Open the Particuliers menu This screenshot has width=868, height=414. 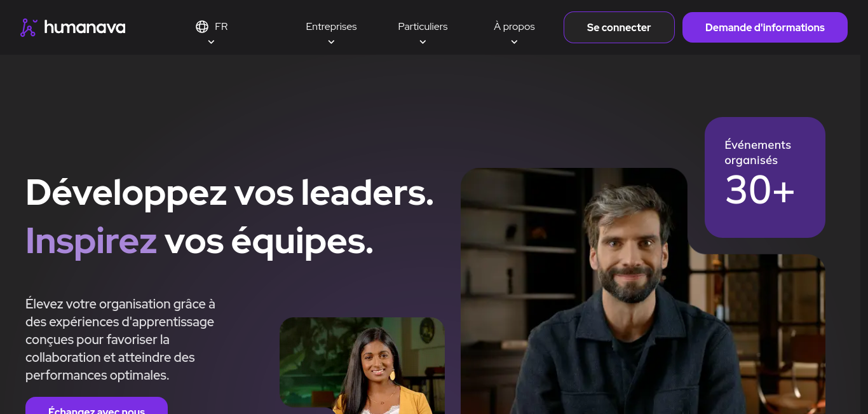coord(423,27)
